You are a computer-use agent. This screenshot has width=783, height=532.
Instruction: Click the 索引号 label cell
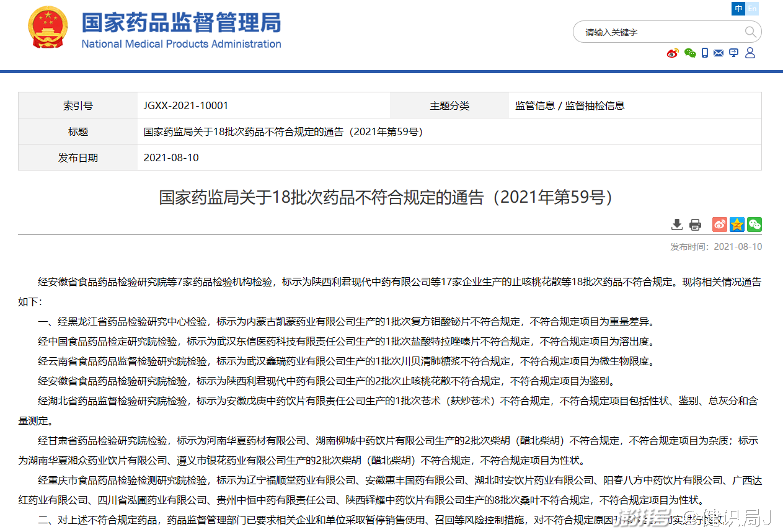pos(78,105)
